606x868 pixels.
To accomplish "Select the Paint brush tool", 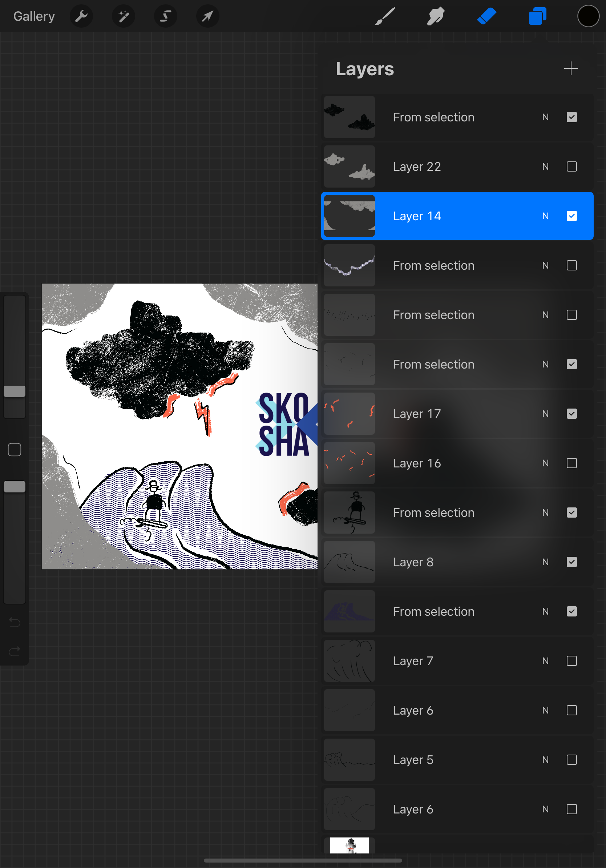I will tap(385, 16).
